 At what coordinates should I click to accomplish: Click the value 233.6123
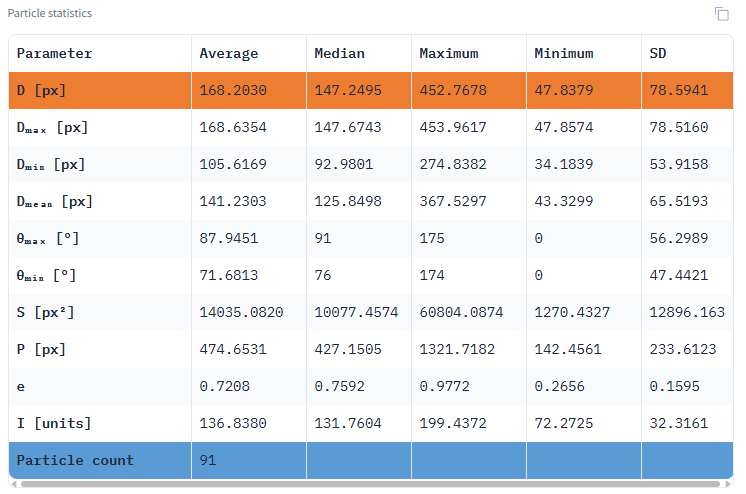click(x=683, y=350)
